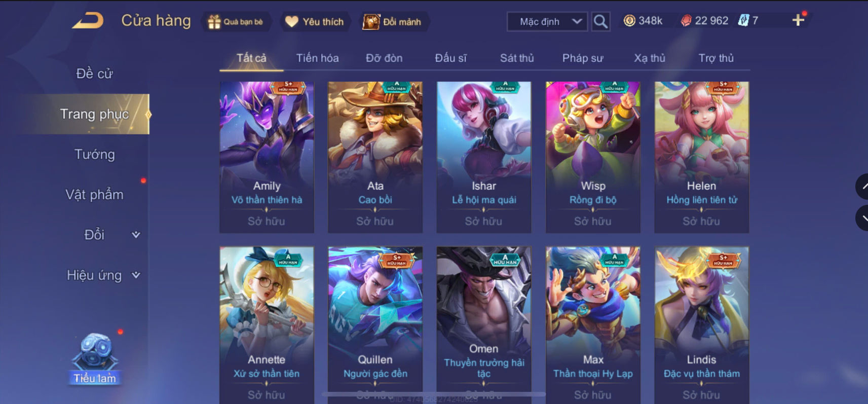Open the Tướng sidebar menu
Image resolution: width=868 pixels, height=404 pixels.
coord(95,154)
